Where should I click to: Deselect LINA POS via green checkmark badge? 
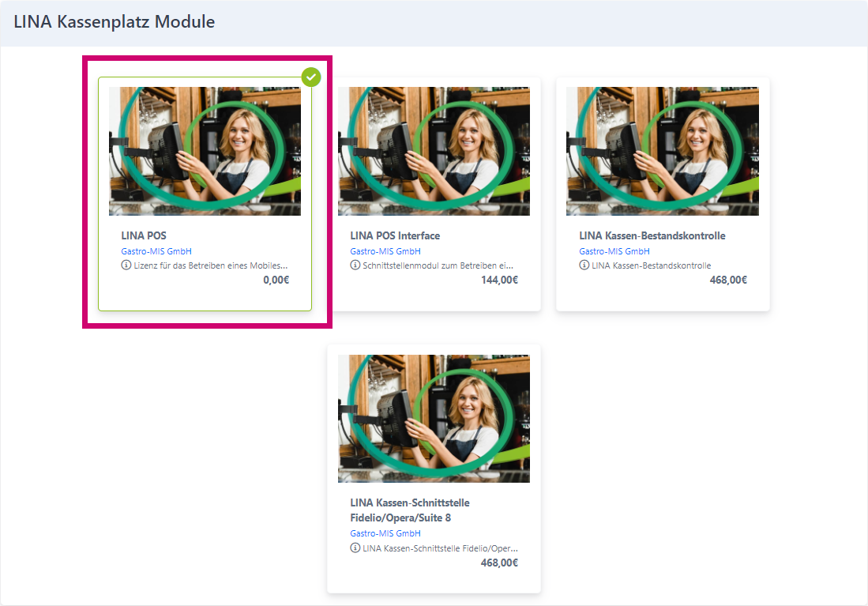click(x=311, y=77)
